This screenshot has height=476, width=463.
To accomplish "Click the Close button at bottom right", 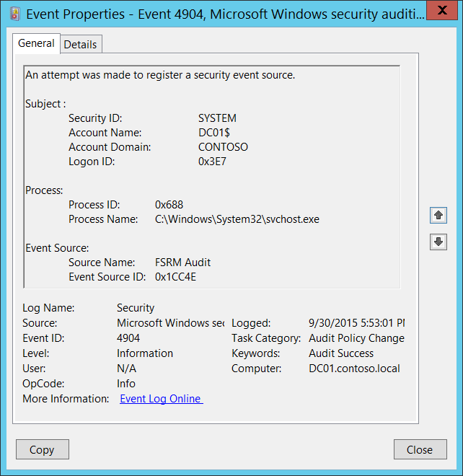I will (419, 449).
